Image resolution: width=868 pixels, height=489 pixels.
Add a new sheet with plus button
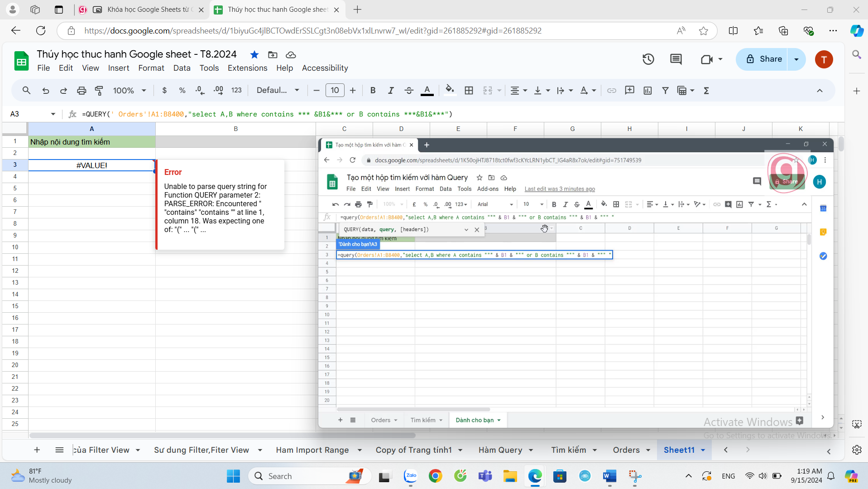tap(37, 450)
